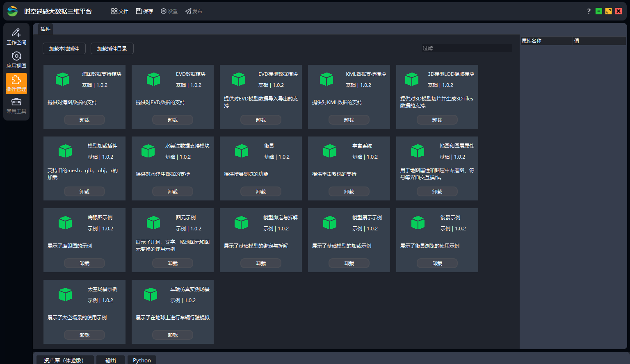Click the 过滤 filter input field
This screenshot has height=364, width=630.
coord(467,48)
